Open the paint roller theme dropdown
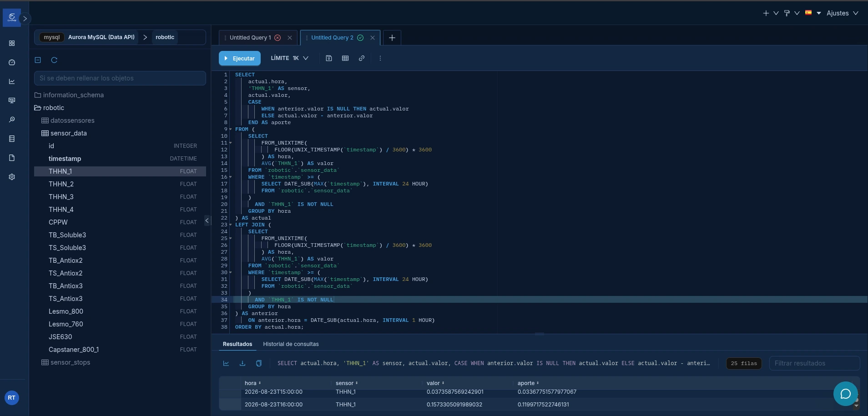Viewport: 868px width, 416px height. pos(792,13)
